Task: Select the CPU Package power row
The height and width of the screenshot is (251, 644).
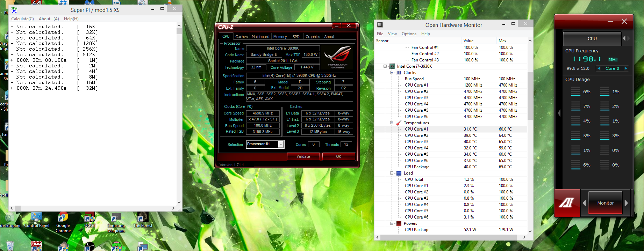Action: point(451,230)
